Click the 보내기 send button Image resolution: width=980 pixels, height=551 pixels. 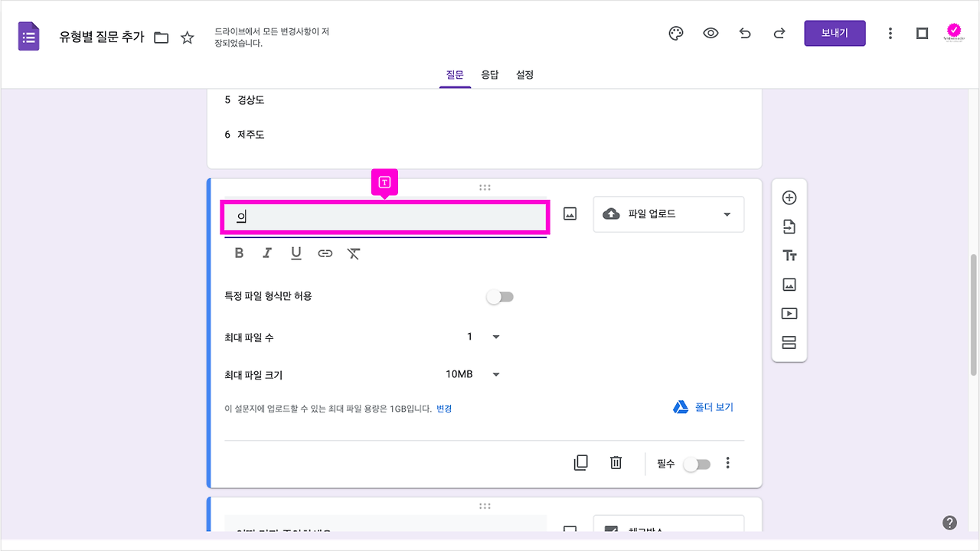835,33
